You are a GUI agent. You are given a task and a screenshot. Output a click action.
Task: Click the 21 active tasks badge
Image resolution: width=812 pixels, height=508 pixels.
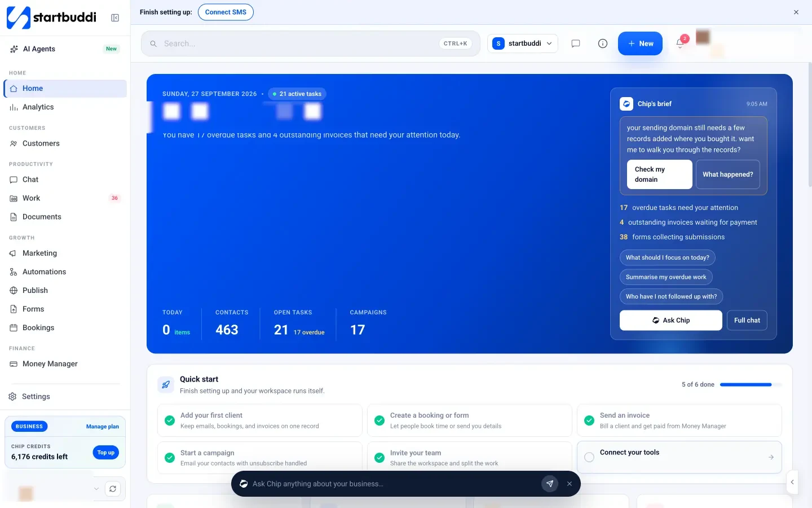[x=297, y=94]
